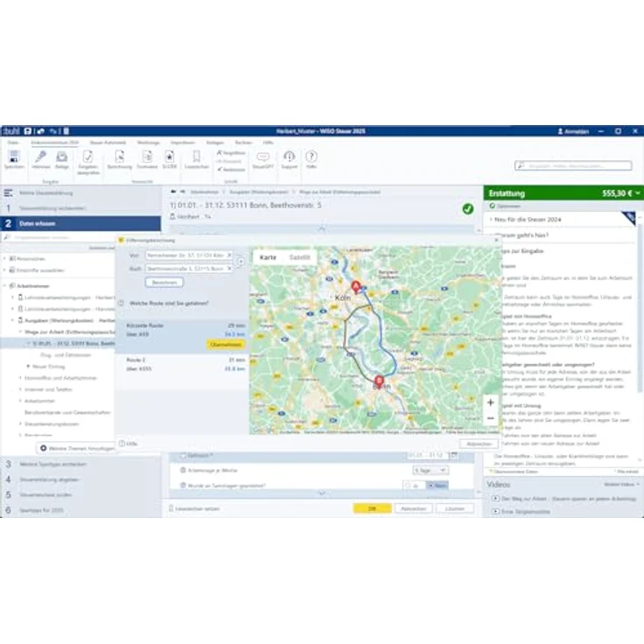Click map marker B in Bonn
The height and width of the screenshot is (644, 644).
pyautogui.click(x=379, y=381)
